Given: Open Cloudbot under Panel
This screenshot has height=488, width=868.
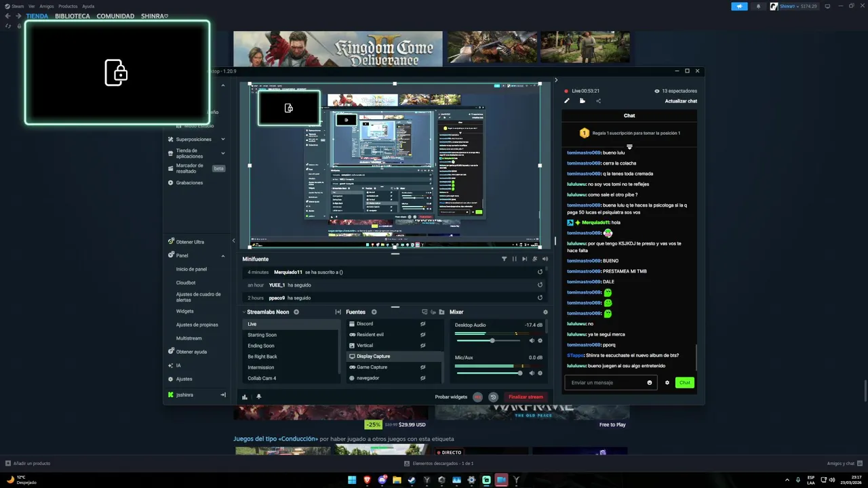Looking at the screenshot, I should click(x=186, y=283).
